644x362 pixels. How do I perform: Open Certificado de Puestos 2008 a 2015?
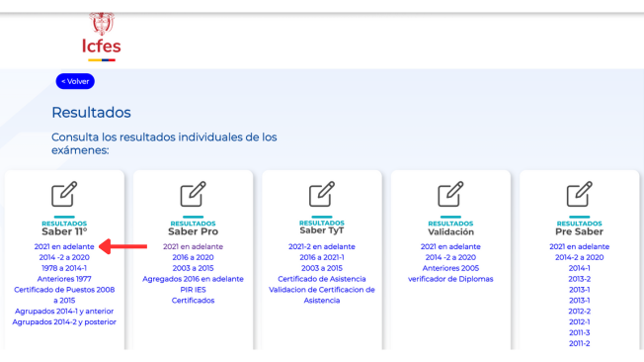(64, 295)
